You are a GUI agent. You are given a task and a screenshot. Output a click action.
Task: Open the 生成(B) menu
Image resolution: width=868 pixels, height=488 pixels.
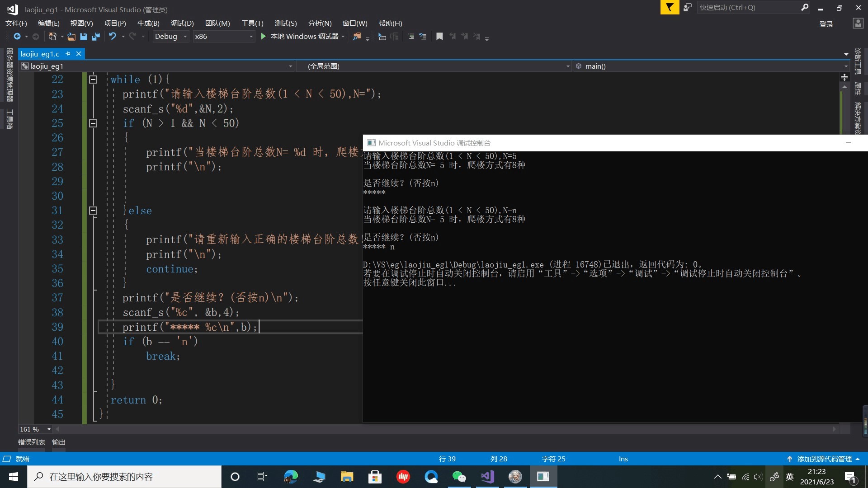148,23
